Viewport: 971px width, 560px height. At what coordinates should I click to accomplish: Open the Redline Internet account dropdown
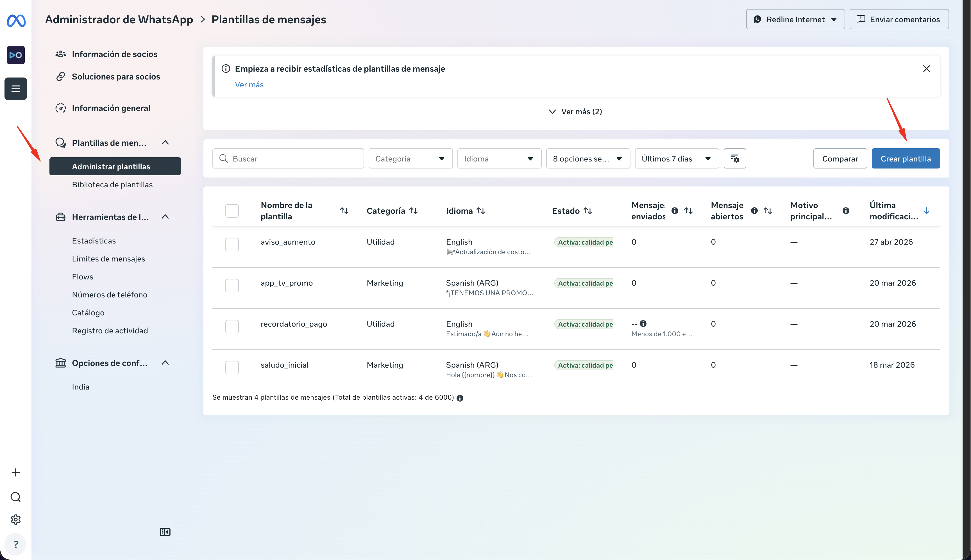point(795,19)
